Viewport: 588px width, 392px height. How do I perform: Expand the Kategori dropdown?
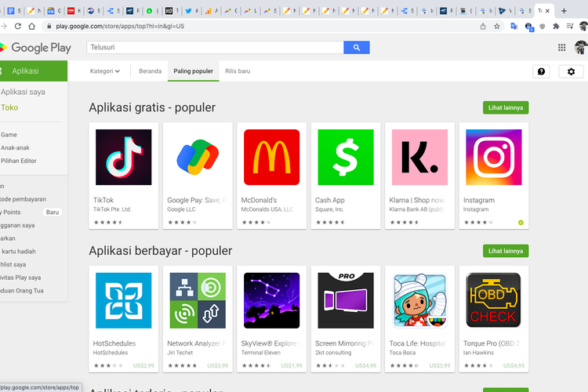pos(105,71)
